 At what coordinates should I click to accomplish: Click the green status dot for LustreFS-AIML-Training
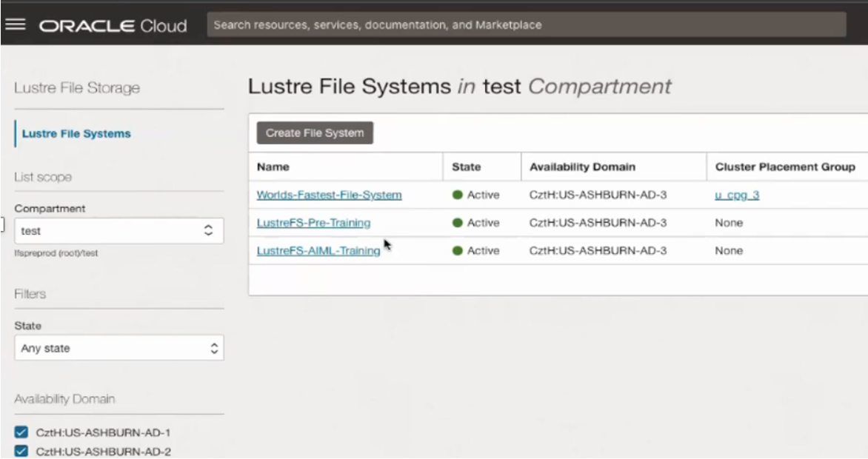point(457,251)
